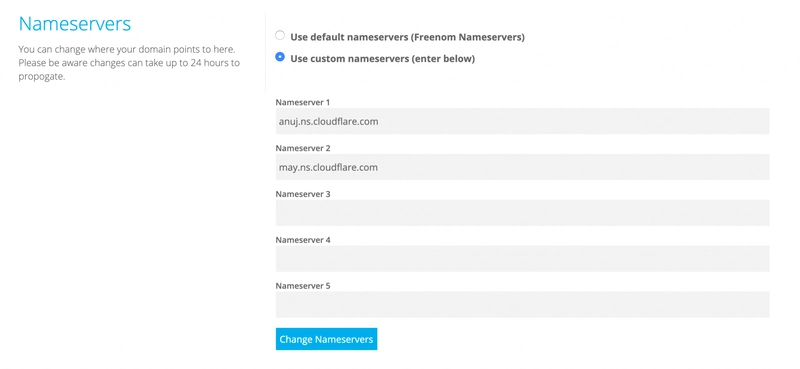This screenshot has height=369, width=800.
Task: Click the "Nameserver 3" field label
Action: [x=303, y=194]
